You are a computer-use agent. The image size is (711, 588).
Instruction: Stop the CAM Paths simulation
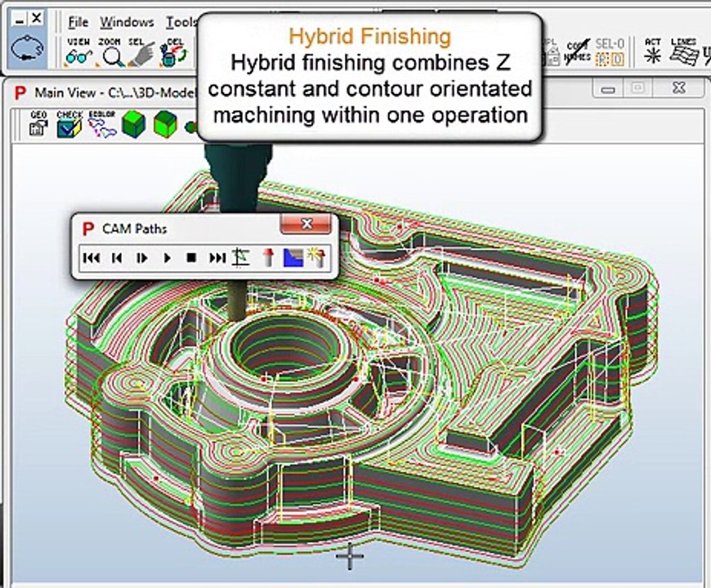pyautogui.click(x=191, y=258)
